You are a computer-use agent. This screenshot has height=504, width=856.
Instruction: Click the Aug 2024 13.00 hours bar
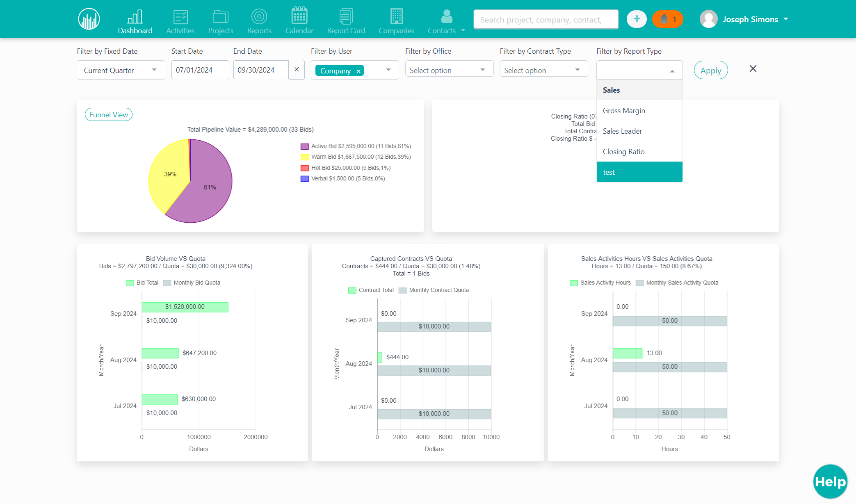tap(628, 353)
